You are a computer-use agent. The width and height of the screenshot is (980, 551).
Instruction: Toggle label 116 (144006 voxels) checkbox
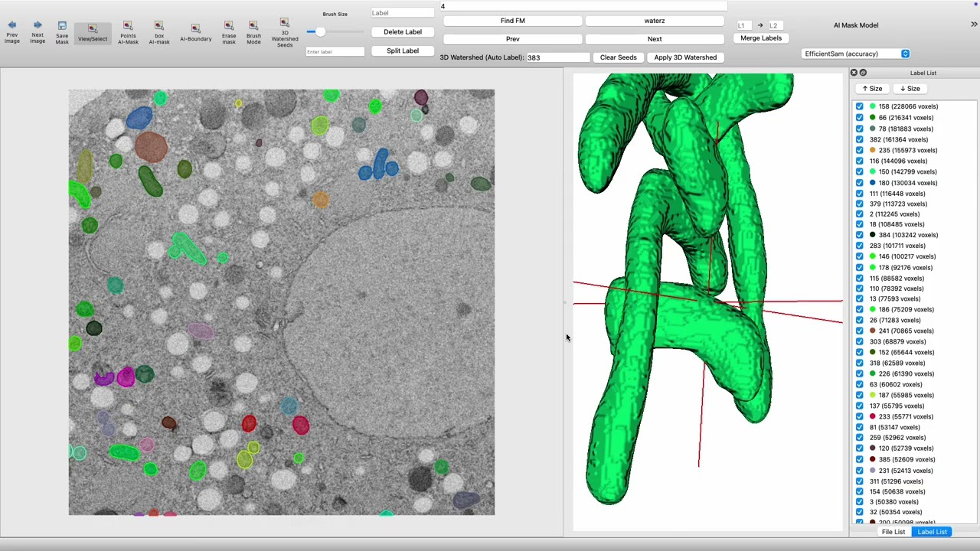[860, 161]
